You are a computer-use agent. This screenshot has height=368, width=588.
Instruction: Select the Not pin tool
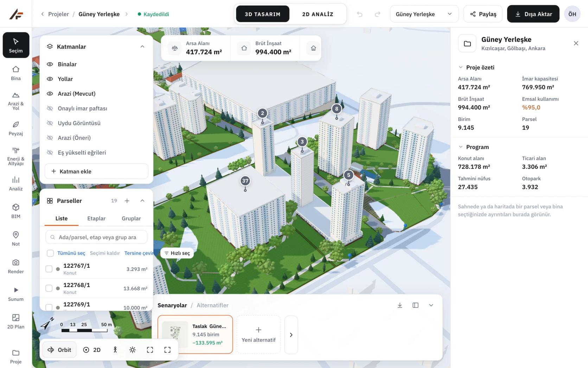click(x=16, y=239)
